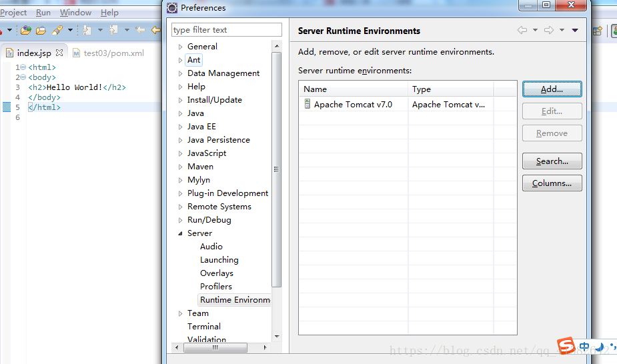Viewport: 617px width, 364px height.
Task: Open the Help menu
Action: coord(109,13)
